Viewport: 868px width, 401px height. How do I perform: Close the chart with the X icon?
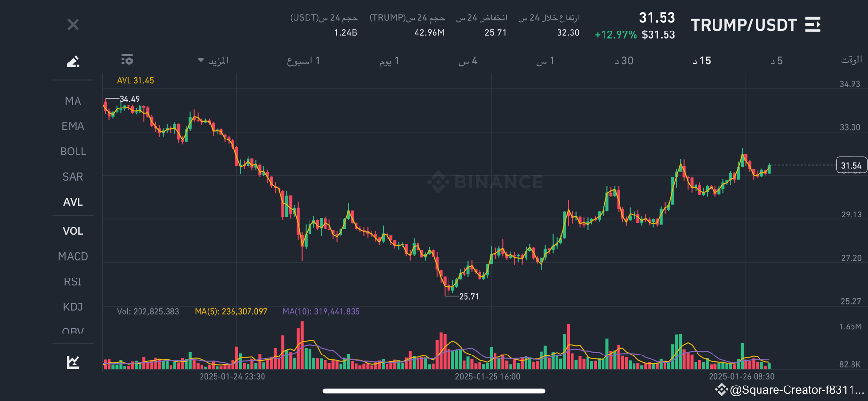[x=73, y=24]
